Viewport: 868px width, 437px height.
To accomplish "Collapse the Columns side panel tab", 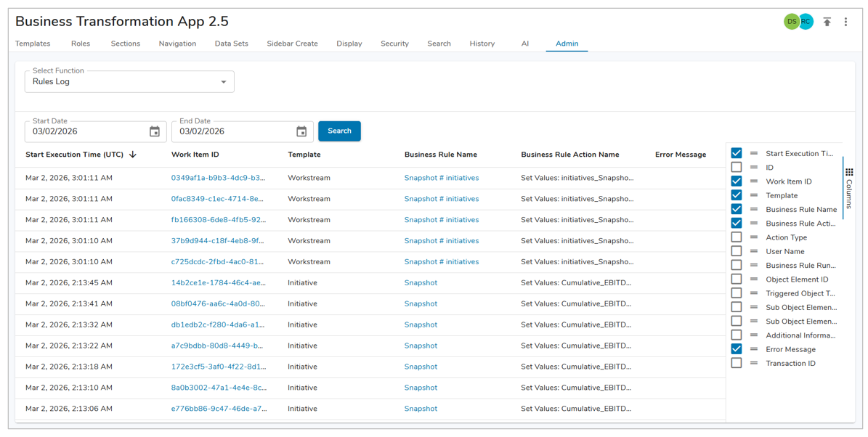I will coord(849,189).
